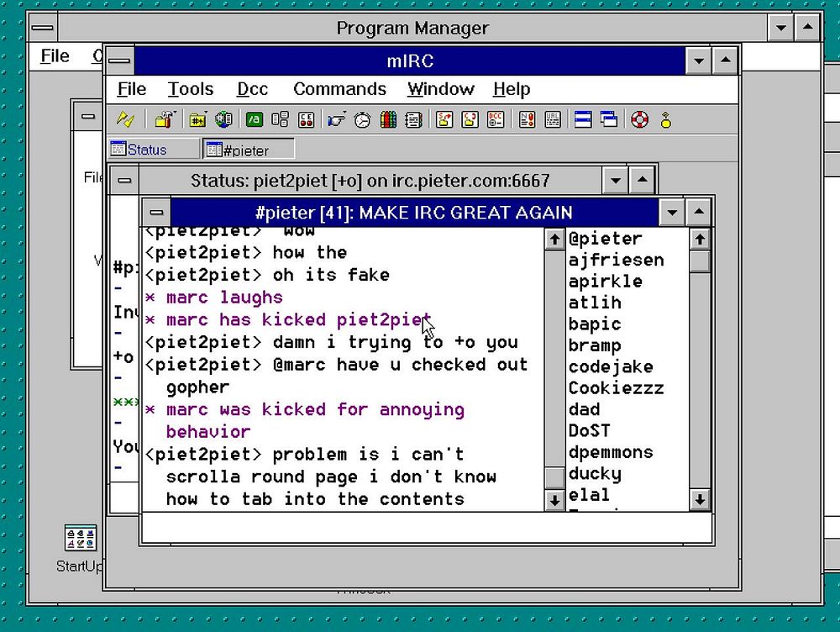Open the Window menu
840x632 pixels.
pyautogui.click(x=441, y=89)
